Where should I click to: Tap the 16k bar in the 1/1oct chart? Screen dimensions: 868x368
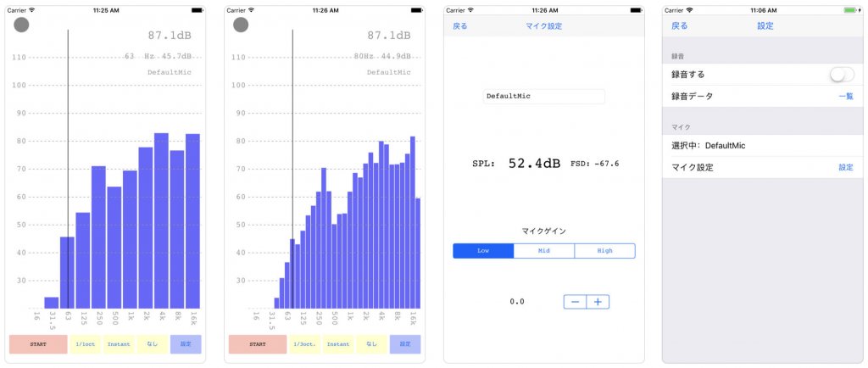(193, 222)
